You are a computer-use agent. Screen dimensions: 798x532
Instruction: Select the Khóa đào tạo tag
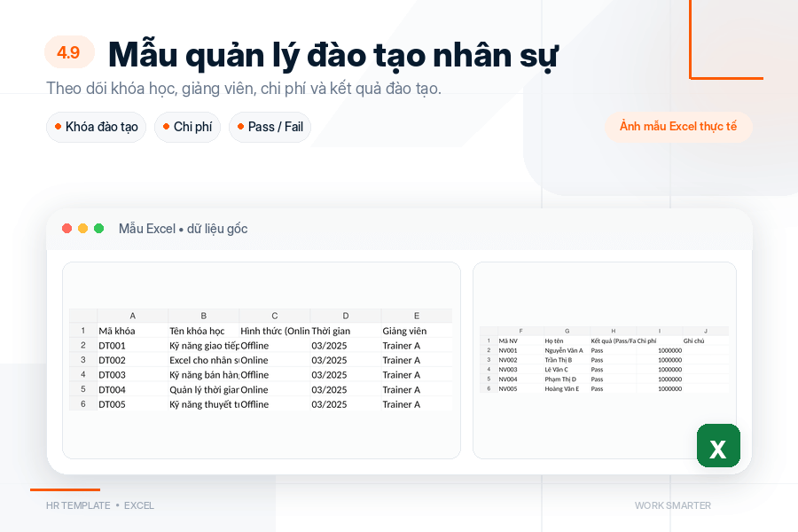(96, 127)
